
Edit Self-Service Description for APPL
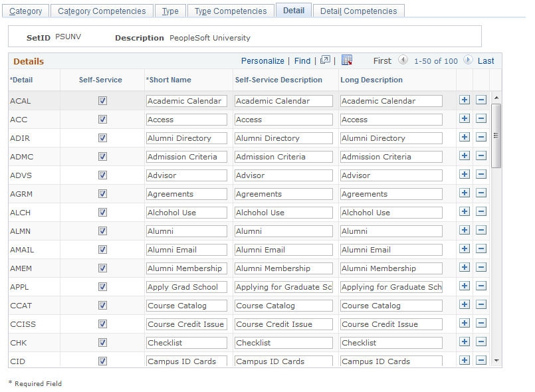pos(284,287)
